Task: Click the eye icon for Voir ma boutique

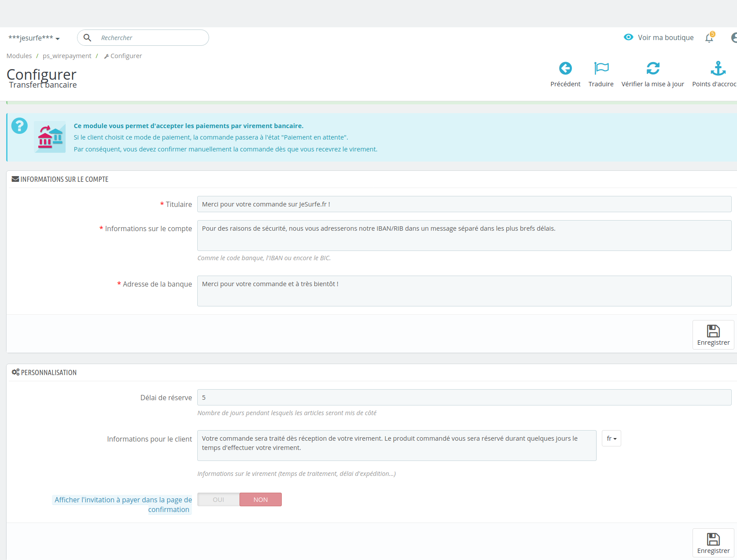Action: click(x=628, y=37)
